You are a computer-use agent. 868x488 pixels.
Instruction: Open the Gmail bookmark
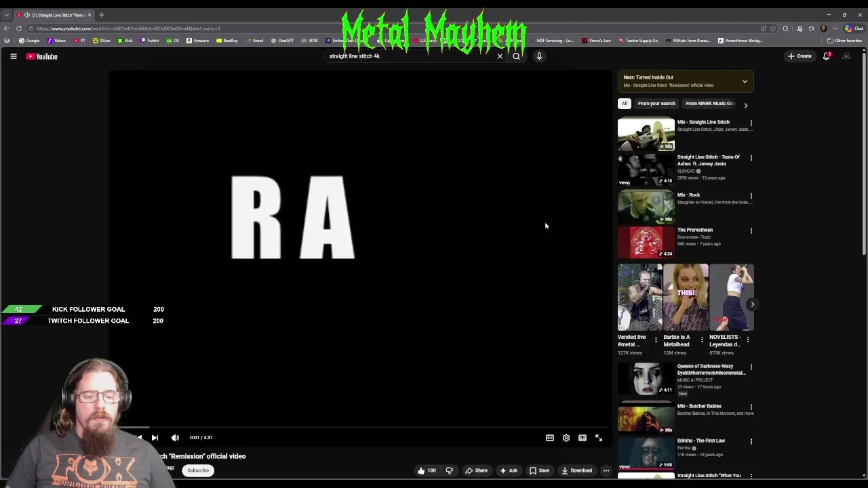coord(254,41)
